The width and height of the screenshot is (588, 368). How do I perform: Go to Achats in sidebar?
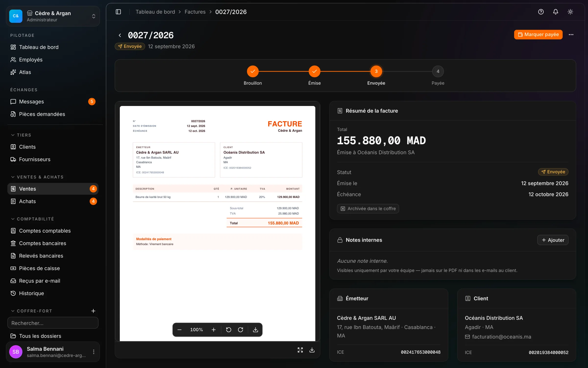click(53, 201)
